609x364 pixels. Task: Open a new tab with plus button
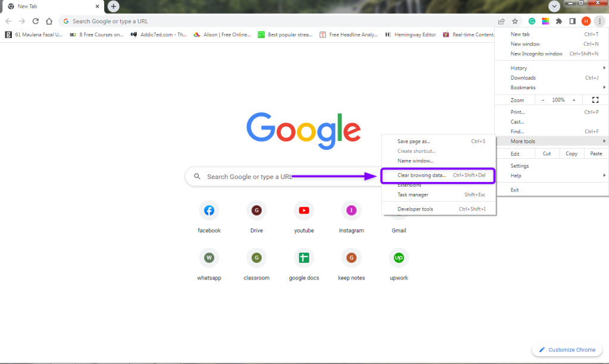click(x=114, y=6)
